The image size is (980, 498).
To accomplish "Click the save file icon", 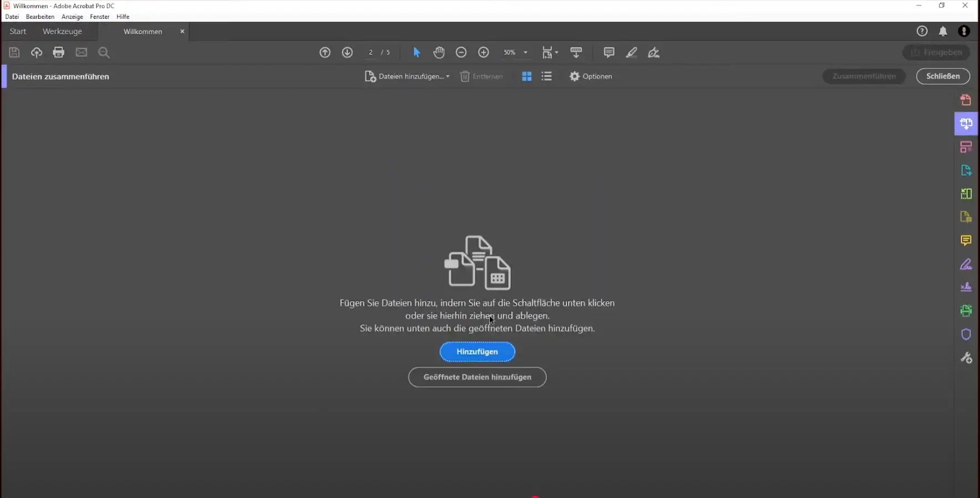I will click(14, 53).
